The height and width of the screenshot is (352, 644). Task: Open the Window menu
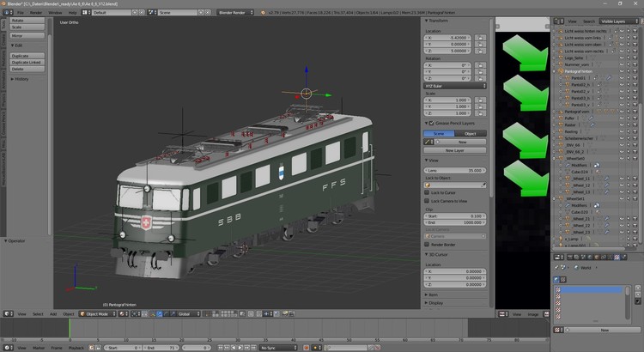55,13
